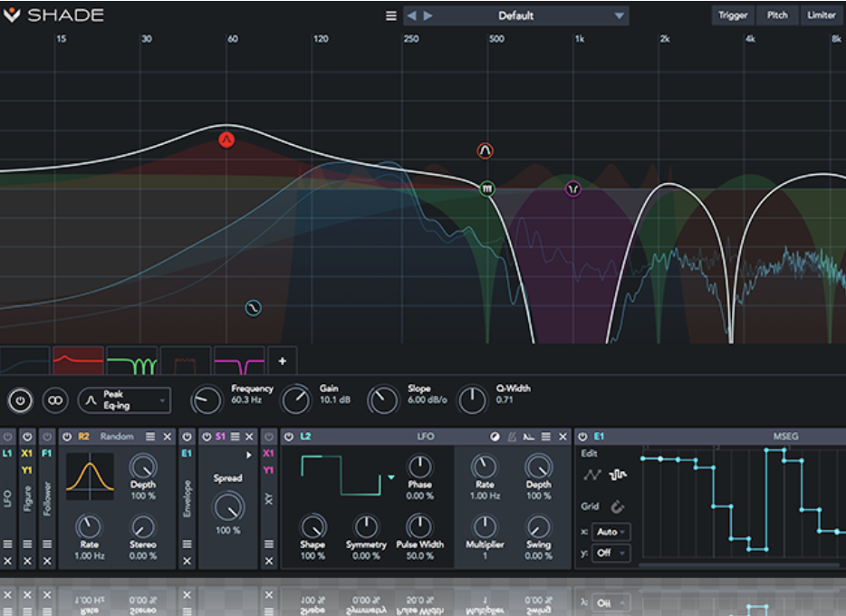Image resolution: width=846 pixels, height=616 pixels.
Task: Remove the collapsed Follower strip
Action: pyautogui.click(x=47, y=561)
